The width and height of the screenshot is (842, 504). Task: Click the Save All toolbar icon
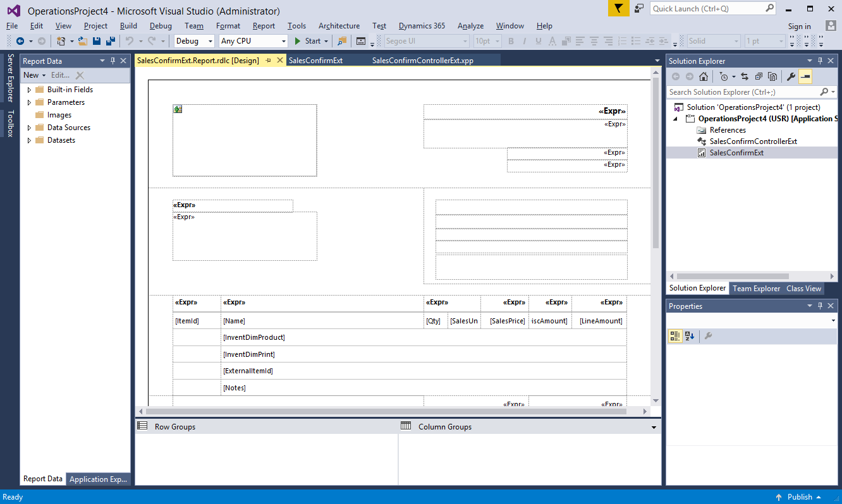coord(111,41)
